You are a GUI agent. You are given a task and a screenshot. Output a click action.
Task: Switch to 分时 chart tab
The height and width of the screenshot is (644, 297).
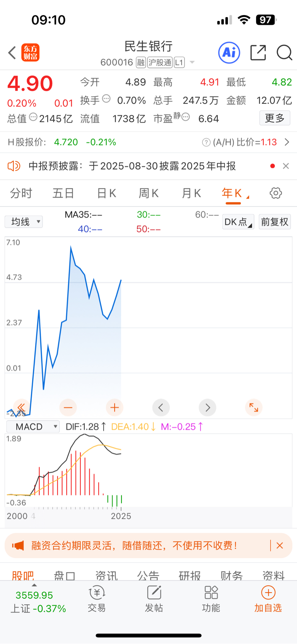(21, 193)
